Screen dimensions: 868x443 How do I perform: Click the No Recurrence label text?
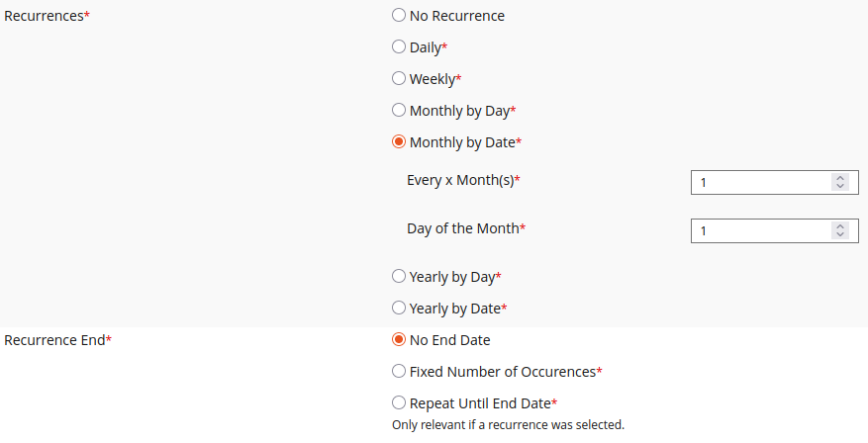point(456,16)
